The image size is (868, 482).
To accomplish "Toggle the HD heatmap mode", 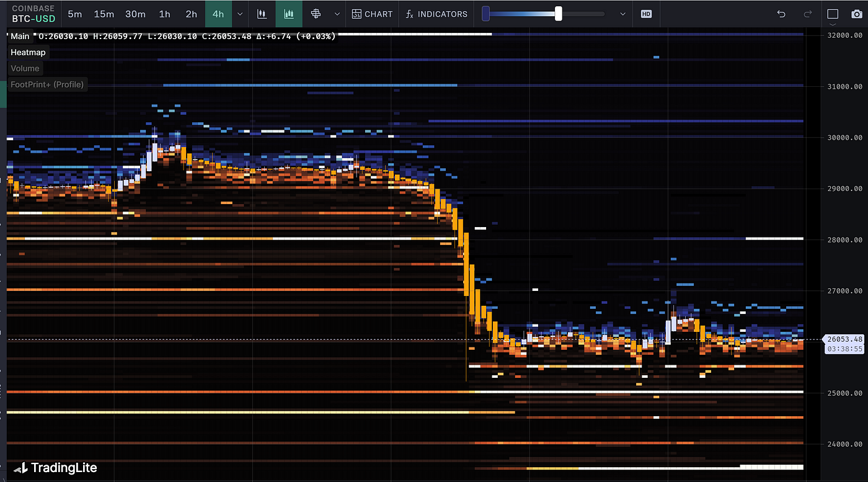I will 646,14.
